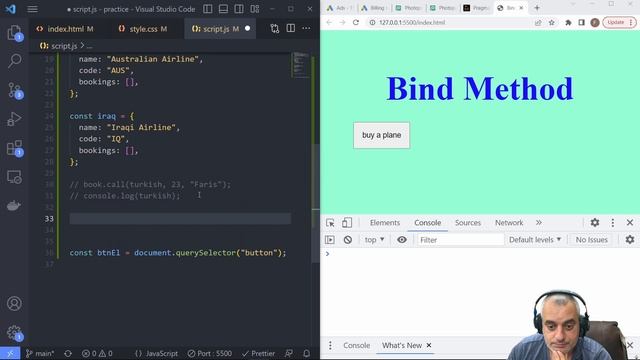The height and width of the screenshot is (360, 640).
Task: Open the Run and Debug view
Action: pyautogui.click(x=14, y=119)
